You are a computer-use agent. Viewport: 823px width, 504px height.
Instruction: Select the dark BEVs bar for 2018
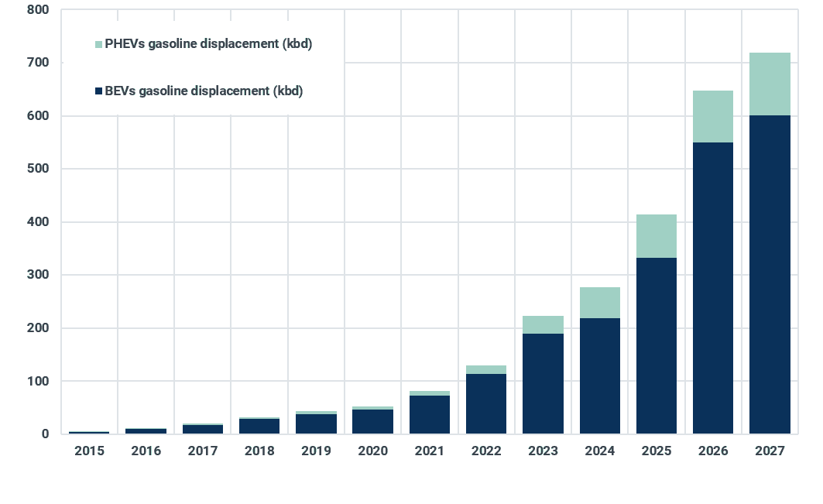click(x=259, y=427)
